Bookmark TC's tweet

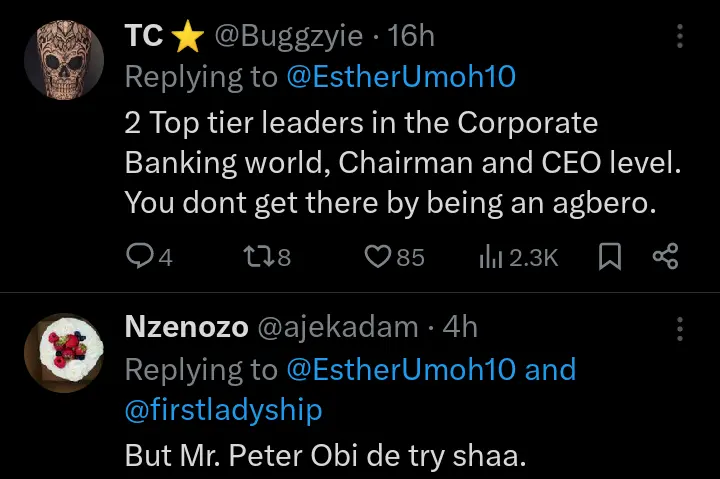(x=609, y=257)
